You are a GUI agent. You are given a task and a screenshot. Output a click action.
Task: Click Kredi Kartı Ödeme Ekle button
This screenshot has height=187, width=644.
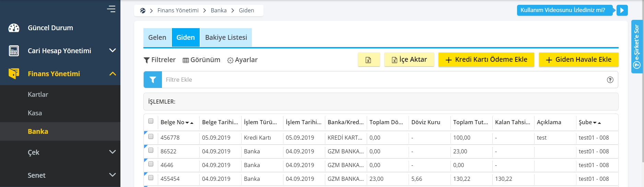(486, 60)
